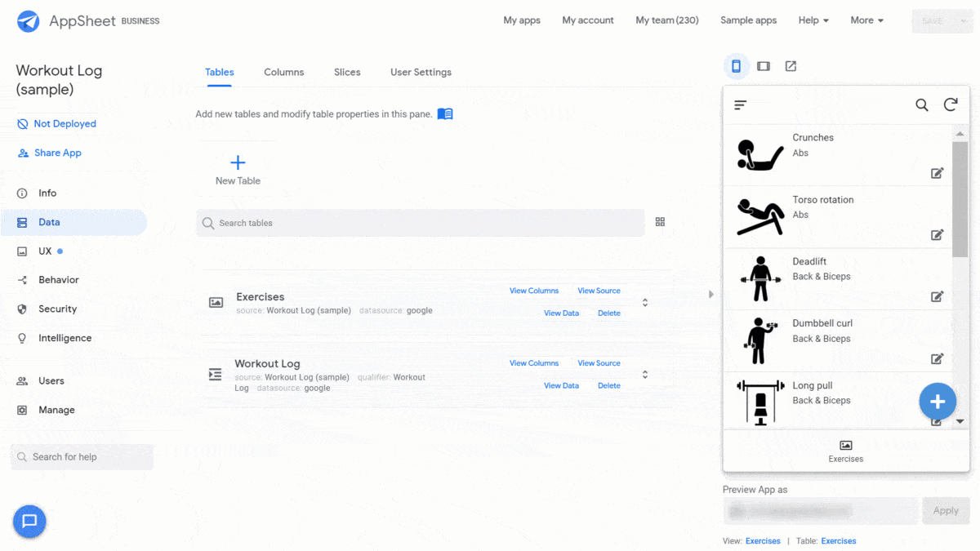Open My team (230) page
This screenshot has width=980, height=551.
click(x=667, y=20)
